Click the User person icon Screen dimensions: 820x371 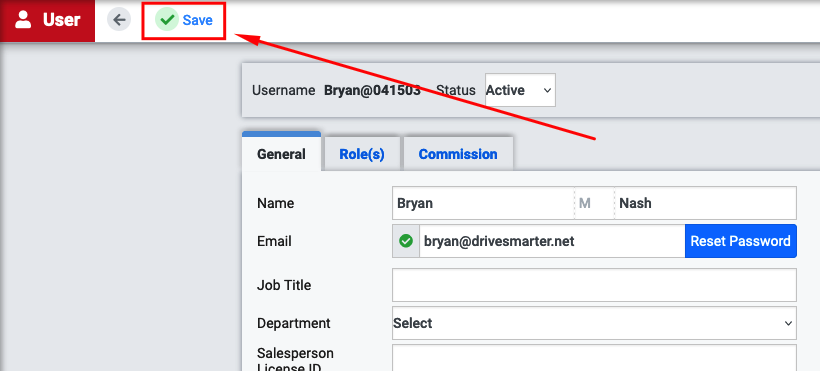coord(22,20)
